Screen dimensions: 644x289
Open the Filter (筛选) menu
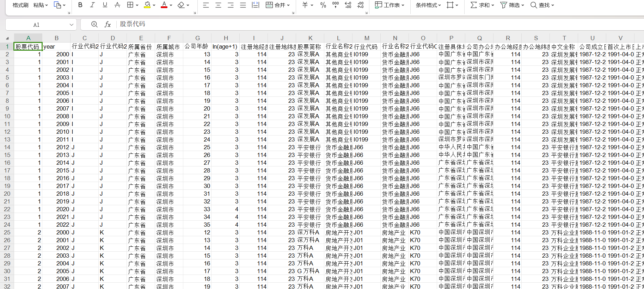pos(512,5)
